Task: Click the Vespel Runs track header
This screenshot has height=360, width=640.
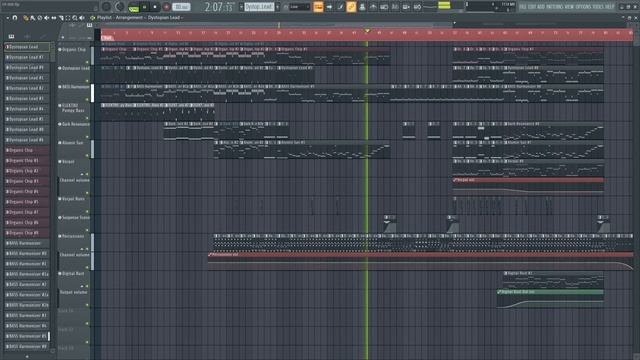Action: click(x=74, y=204)
